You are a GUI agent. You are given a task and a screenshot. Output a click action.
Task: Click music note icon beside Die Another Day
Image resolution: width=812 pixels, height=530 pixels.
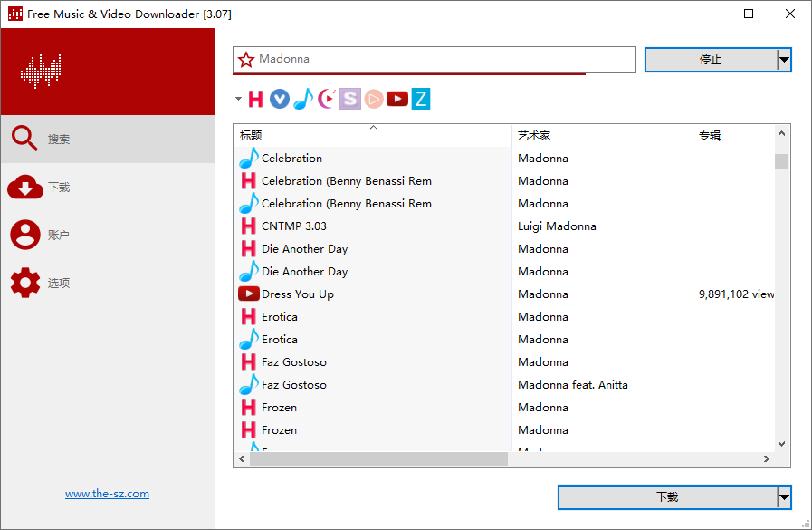coord(249,272)
